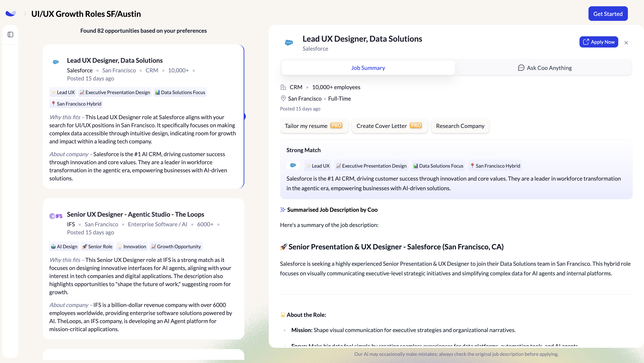This screenshot has height=363, width=644.
Task: Select the Job Summary tab
Action: (x=368, y=67)
